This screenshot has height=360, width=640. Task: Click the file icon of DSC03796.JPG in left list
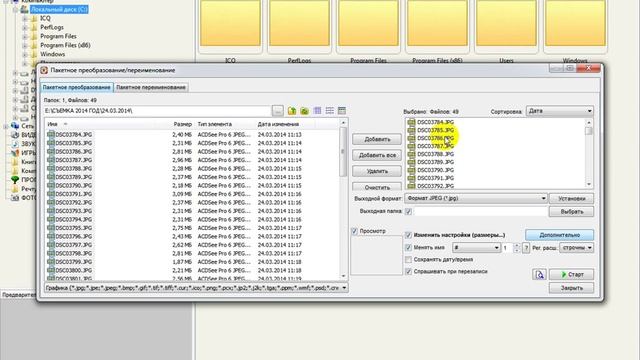coord(51,236)
